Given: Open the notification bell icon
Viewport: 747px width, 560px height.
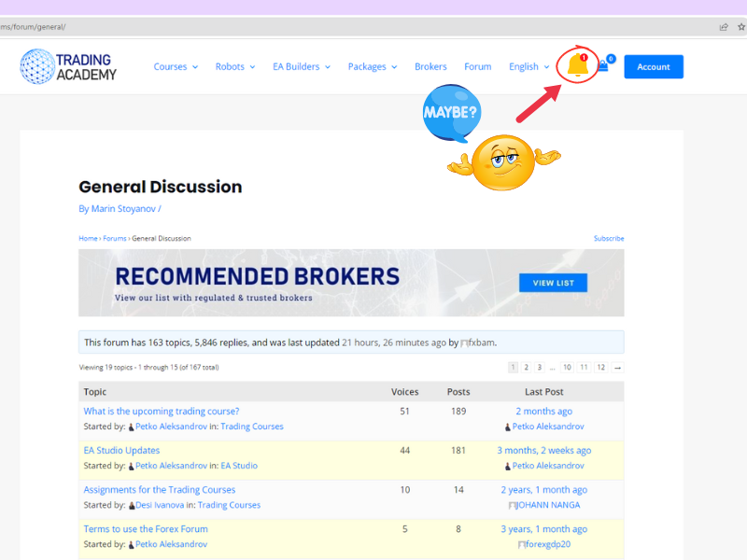Looking at the screenshot, I should click(x=577, y=65).
